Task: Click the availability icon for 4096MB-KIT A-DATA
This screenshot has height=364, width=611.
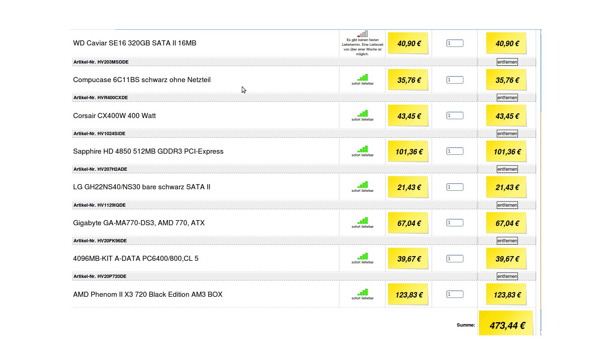Action: [363, 256]
